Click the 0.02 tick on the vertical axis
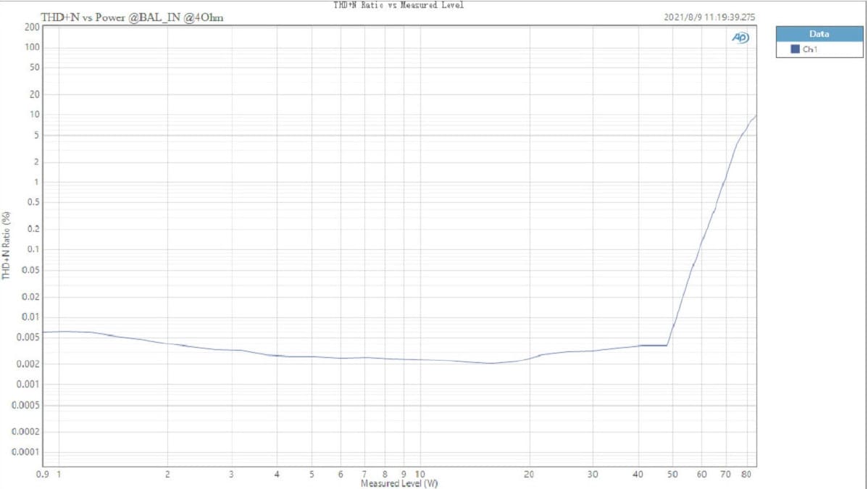 [x=32, y=297]
